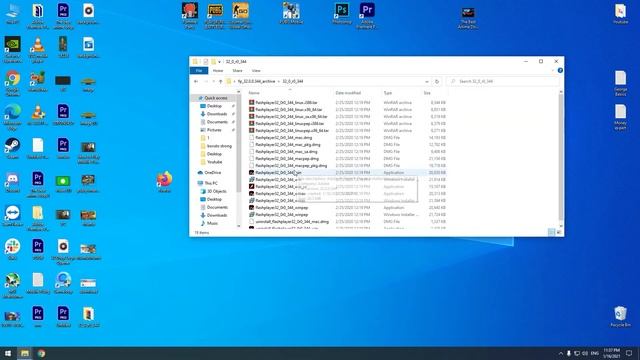Switch to Large icons view button
This screenshot has width=640, height=360.
(x=559, y=232)
